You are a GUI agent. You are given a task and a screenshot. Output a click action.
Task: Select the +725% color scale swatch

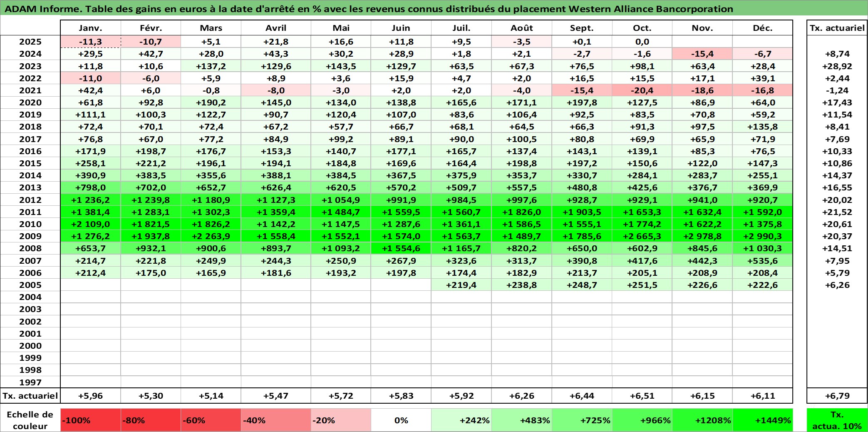click(582, 420)
